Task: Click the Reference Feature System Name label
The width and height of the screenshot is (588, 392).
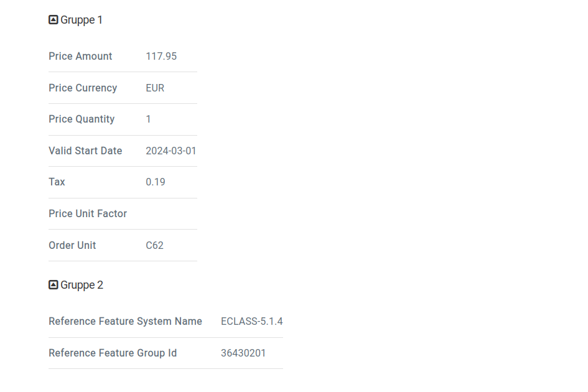Action: pos(125,322)
